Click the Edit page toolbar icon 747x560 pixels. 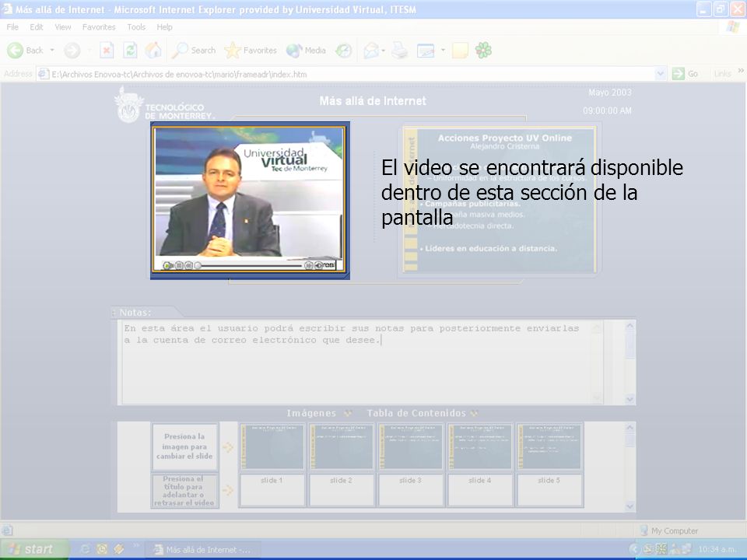tap(426, 51)
